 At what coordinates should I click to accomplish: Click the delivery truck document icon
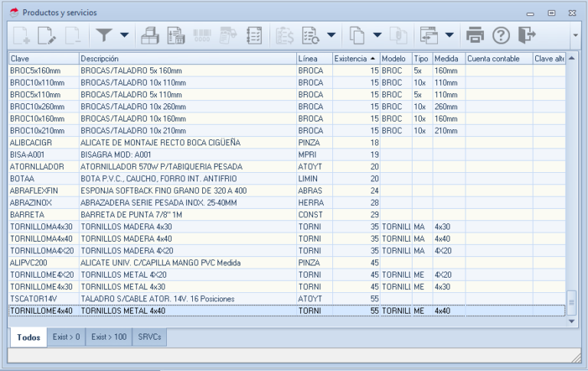tap(227, 36)
